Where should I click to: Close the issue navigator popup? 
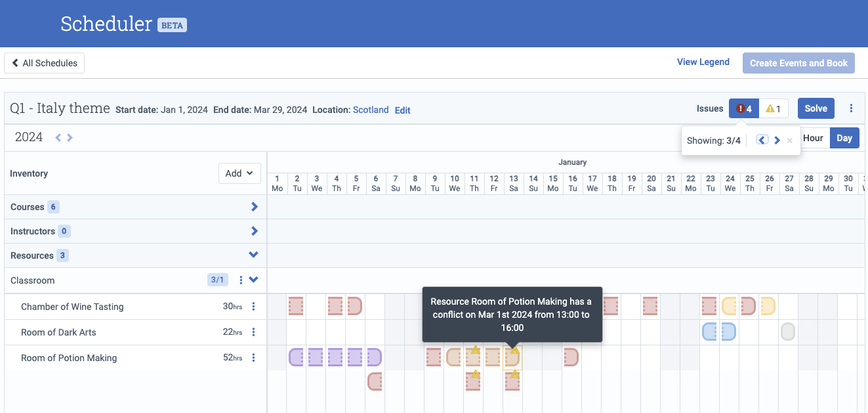coord(790,140)
